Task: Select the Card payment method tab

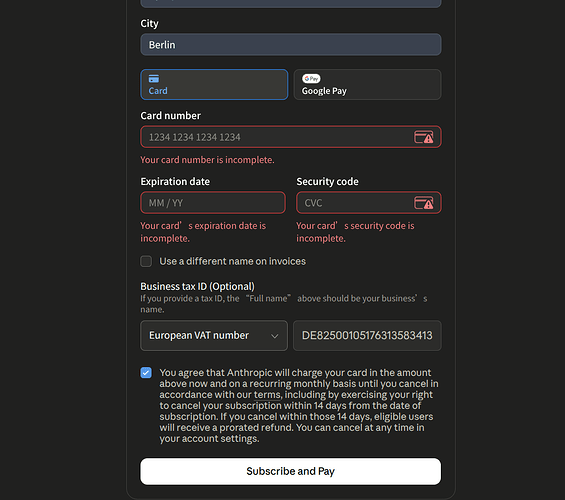Action: coord(214,85)
